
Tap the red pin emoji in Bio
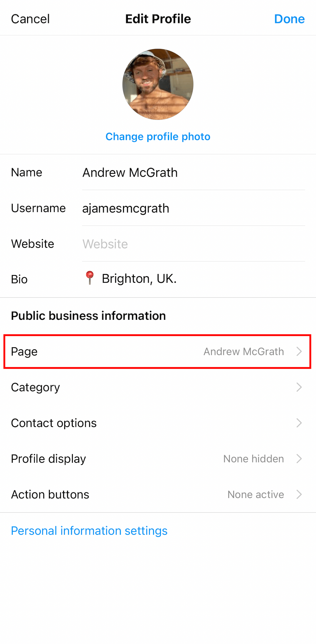coord(89,278)
